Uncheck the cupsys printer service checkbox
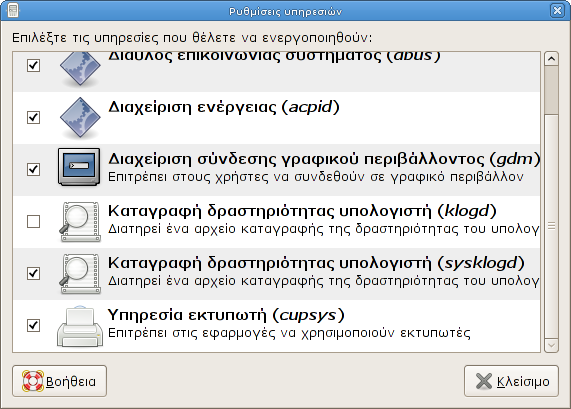This screenshot has height=409, width=571. [x=34, y=325]
